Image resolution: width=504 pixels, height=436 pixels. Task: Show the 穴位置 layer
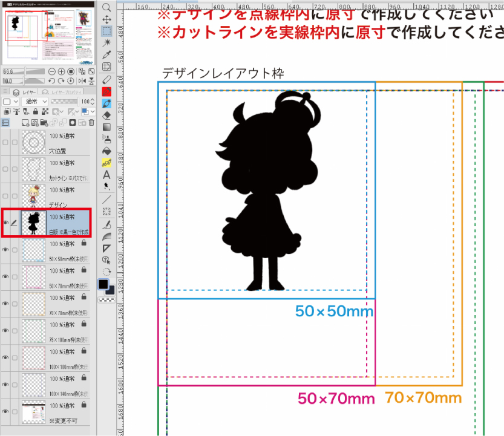[5, 143]
